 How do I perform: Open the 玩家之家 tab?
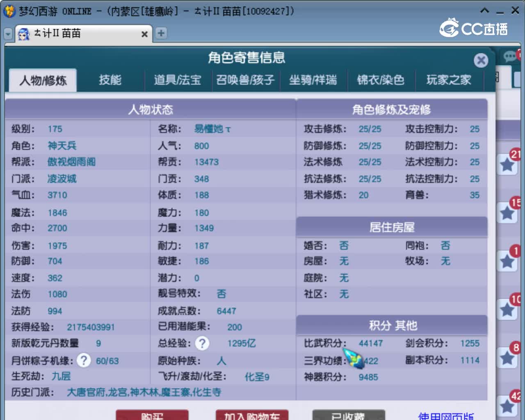pos(449,80)
